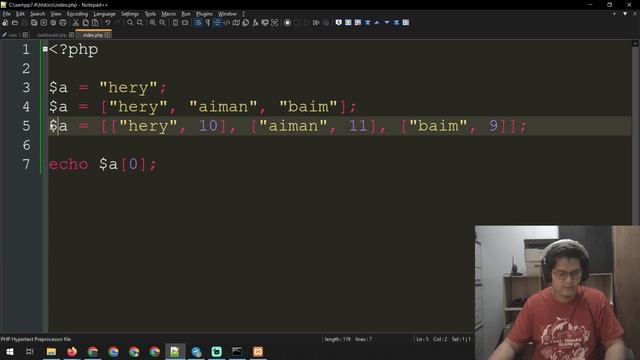Click "PHP Hypertext Preprocessor file" in status bar
The width and height of the screenshot is (640, 360).
pyautogui.click(x=36, y=339)
